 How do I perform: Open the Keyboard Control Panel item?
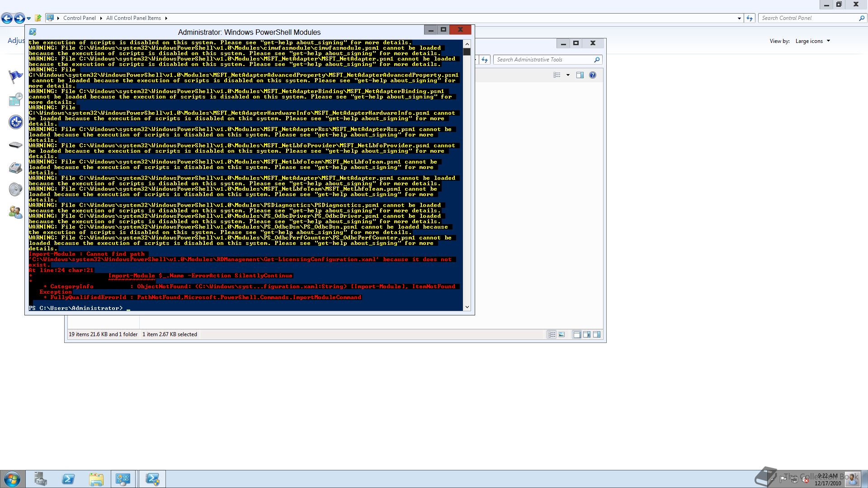pos(15,145)
